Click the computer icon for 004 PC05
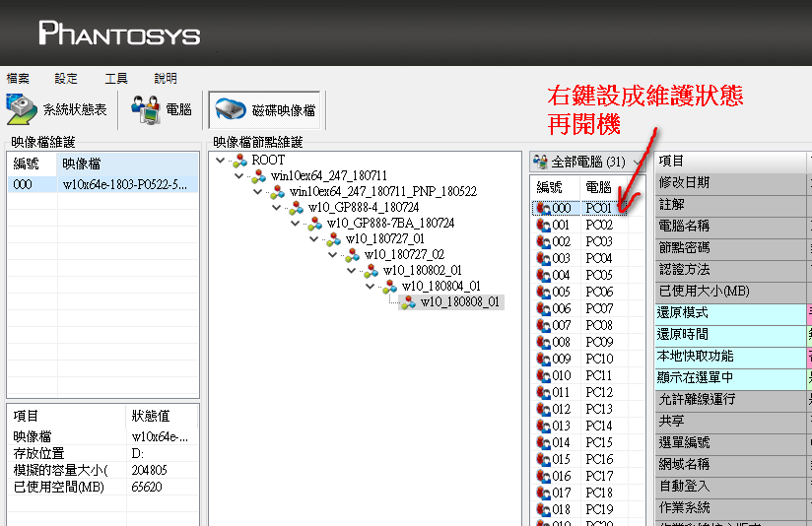 (x=543, y=275)
